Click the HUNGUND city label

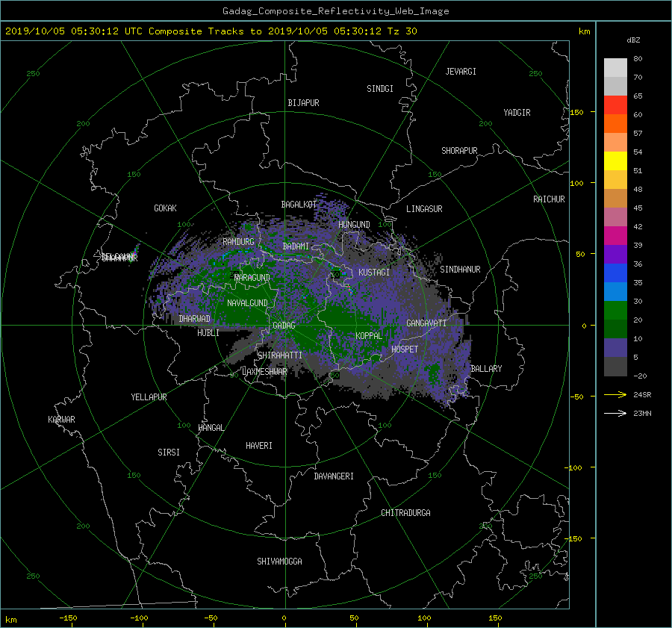[x=354, y=224]
